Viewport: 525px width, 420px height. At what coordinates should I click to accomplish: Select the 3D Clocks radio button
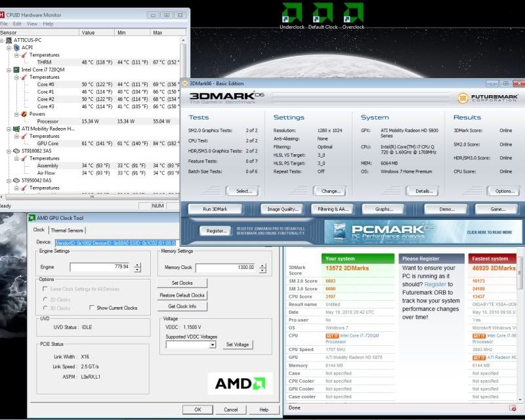tap(45, 308)
